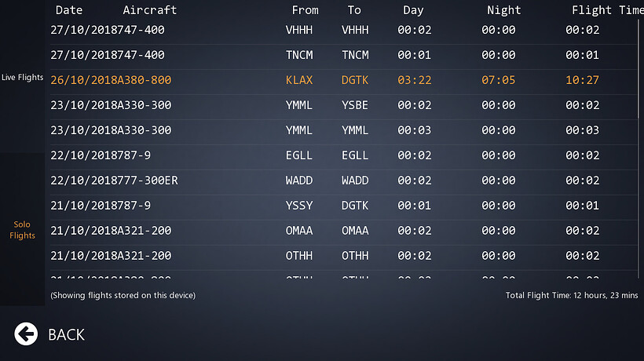This screenshot has height=361, width=644.
Task: Click the logbook vertical scrollbar
Action: [x=639, y=71]
